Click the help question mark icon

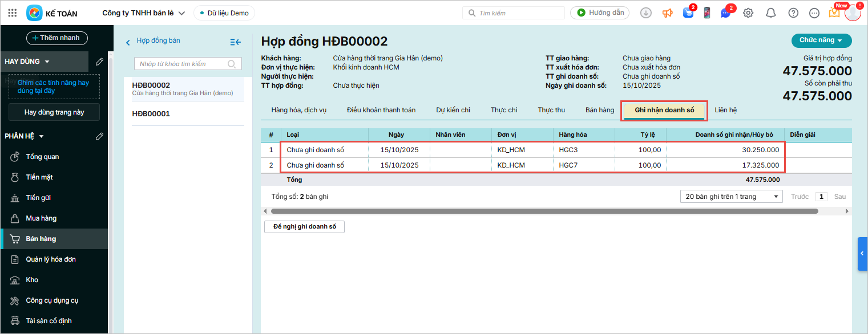point(793,13)
